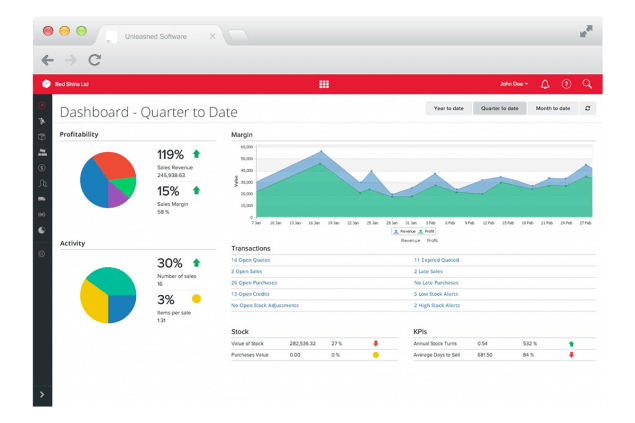The image size is (635, 423).
Task: Click the settings gear in the sidebar
Action: (x=42, y=254)
